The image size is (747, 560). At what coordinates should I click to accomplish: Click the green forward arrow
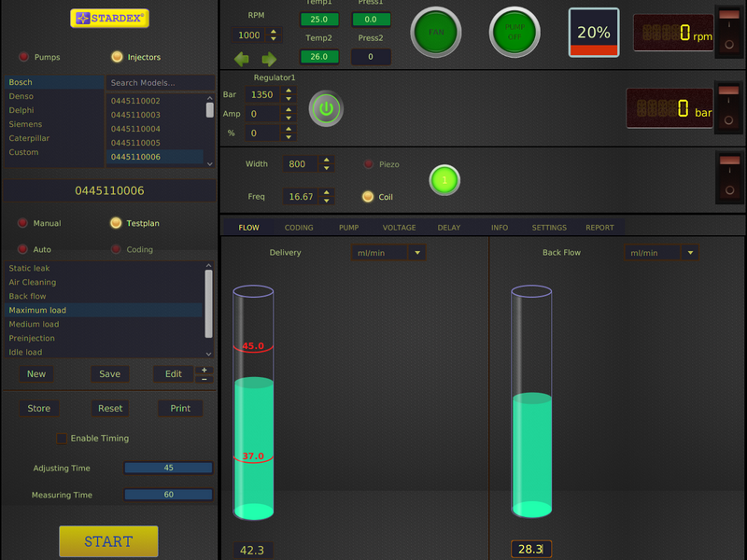pos(268,57)
